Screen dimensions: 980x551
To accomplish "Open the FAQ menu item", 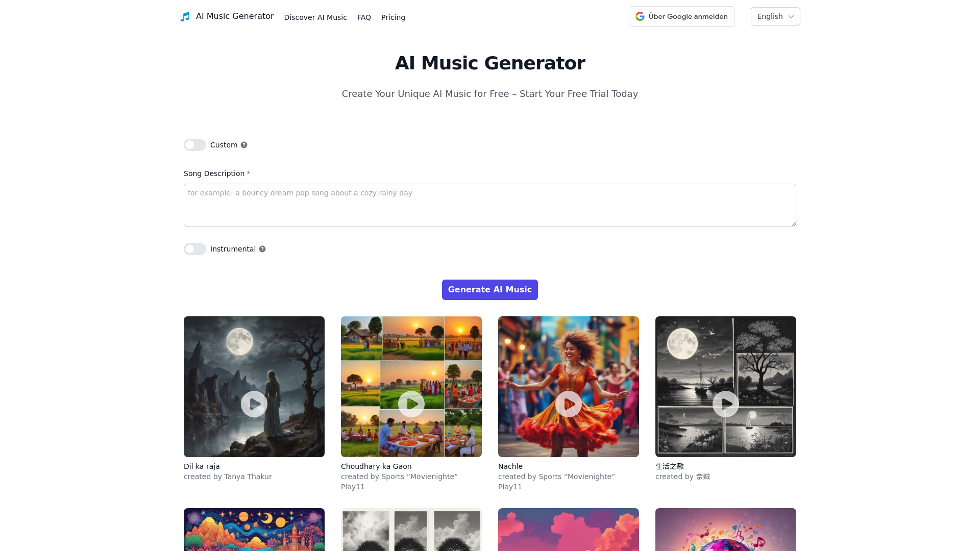I will [363, 17].
